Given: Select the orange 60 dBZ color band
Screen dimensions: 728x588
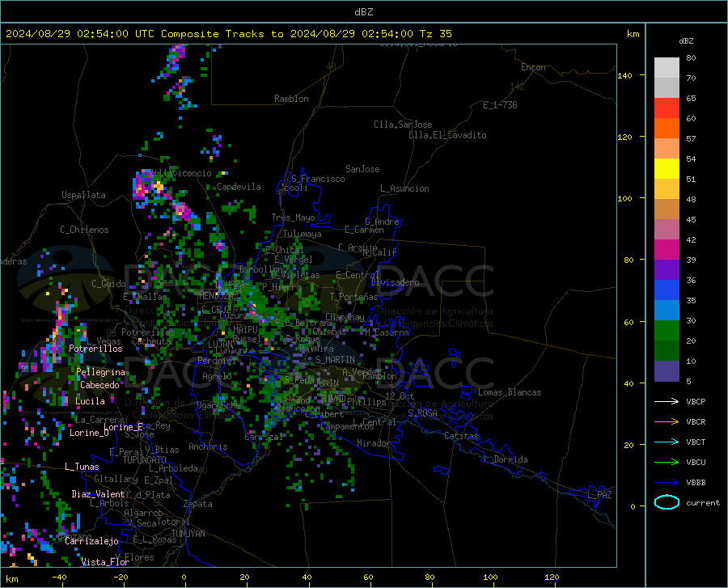Looking at the screenshot, I should pos(667,129).
